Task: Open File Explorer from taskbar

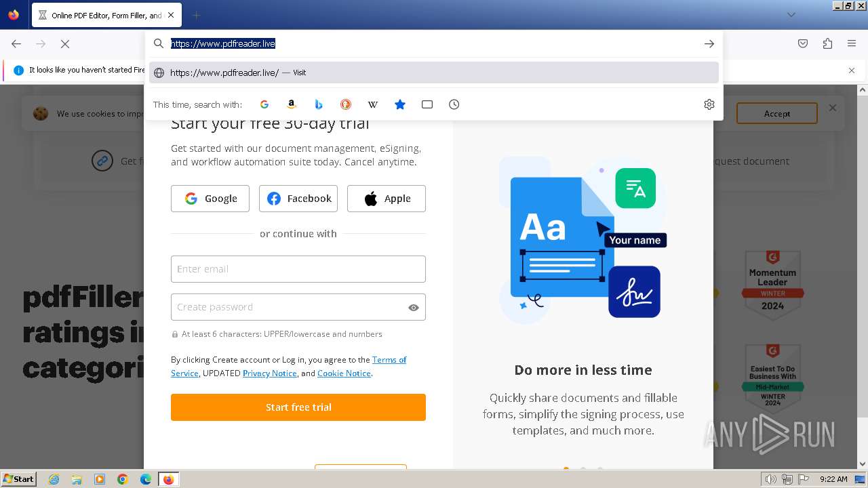Action: pyautogui.click(x=77, y=479)
